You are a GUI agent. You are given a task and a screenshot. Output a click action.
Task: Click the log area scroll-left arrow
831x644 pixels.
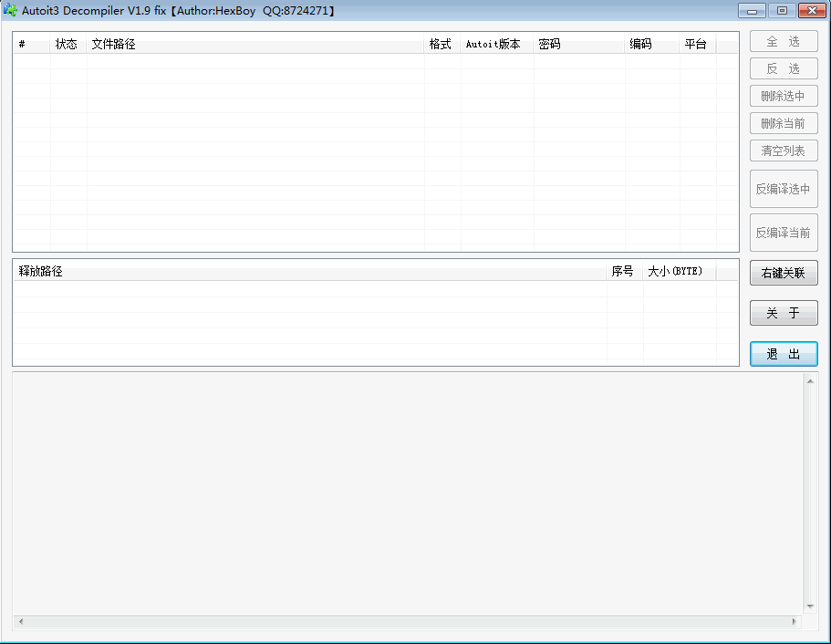pyautogui.click(x=21, y=621)
